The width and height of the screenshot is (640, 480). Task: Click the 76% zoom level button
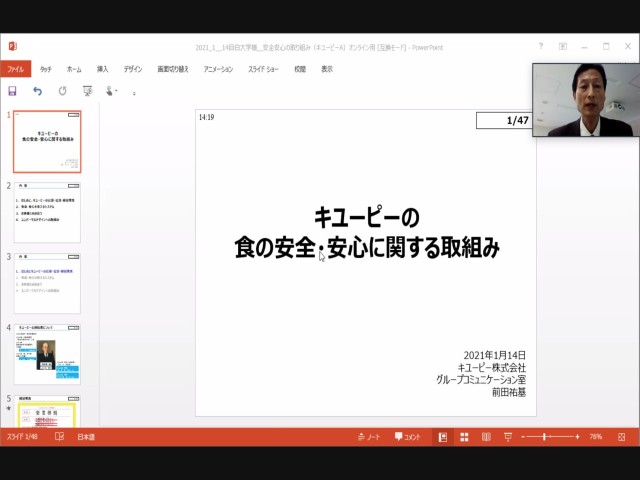(x=596, y=437)
